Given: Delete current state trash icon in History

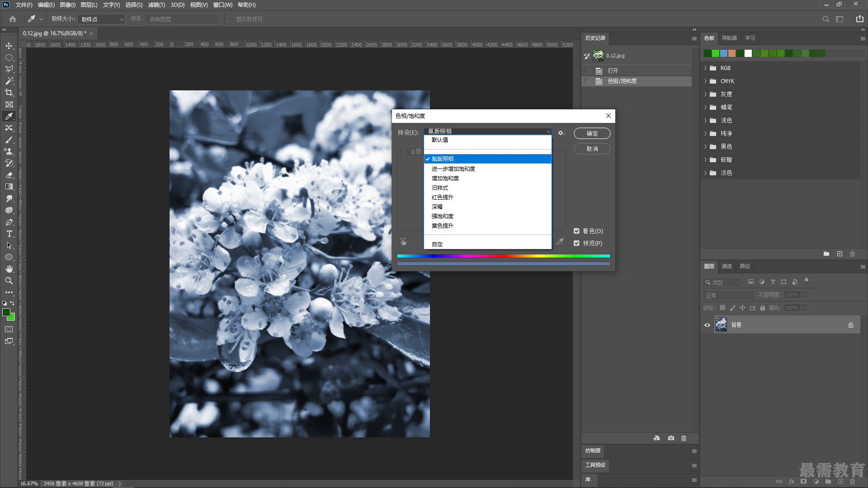Looking at the screenshot, I should click(684, 438).
